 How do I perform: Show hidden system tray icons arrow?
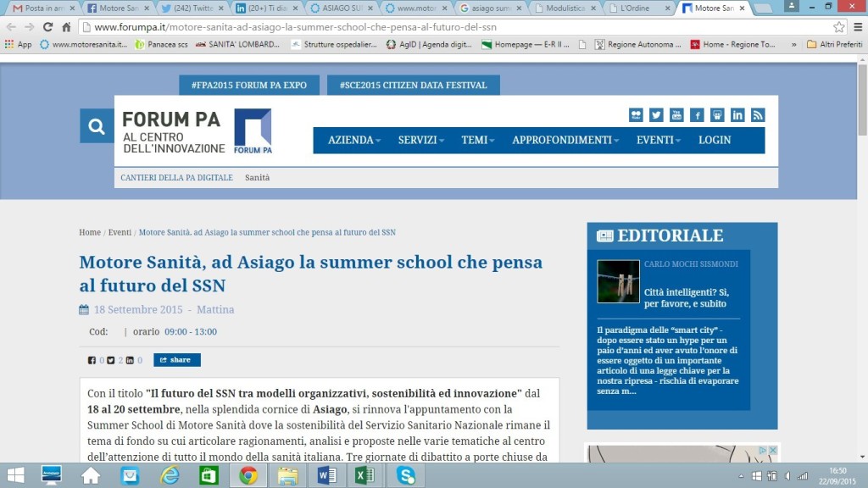741,476
